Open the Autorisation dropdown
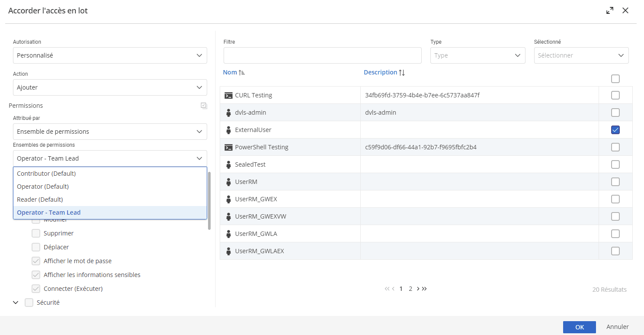 coord(110,55)
